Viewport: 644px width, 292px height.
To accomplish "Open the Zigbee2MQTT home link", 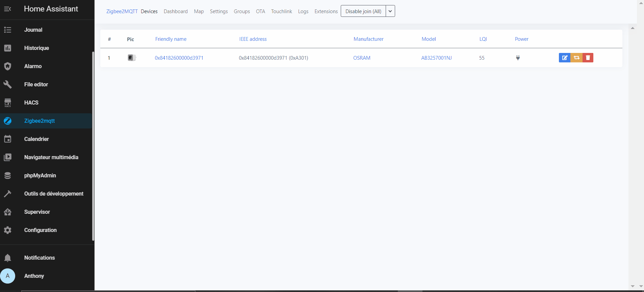I will [x=122, y=11].
